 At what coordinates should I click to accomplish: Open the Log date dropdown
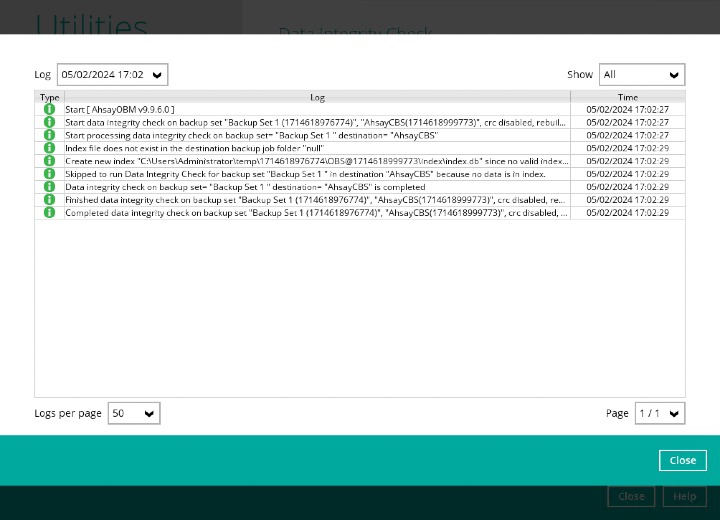click(112, 75)
